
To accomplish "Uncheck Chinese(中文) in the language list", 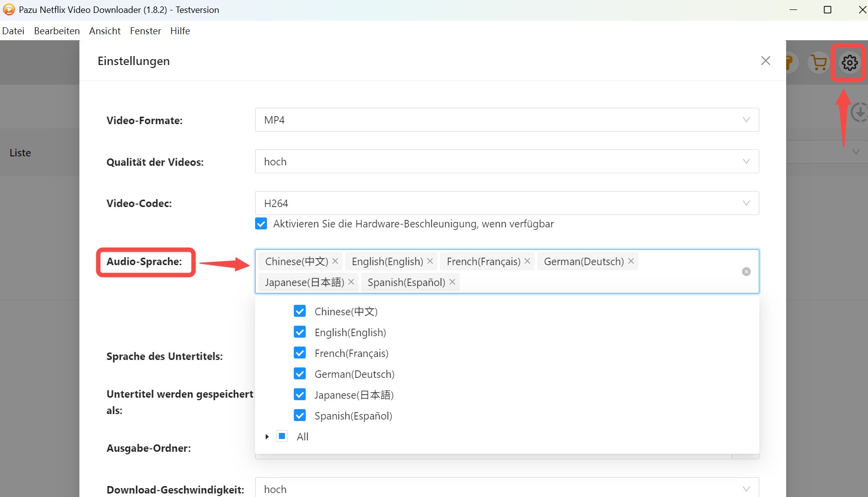I will 300,311.
